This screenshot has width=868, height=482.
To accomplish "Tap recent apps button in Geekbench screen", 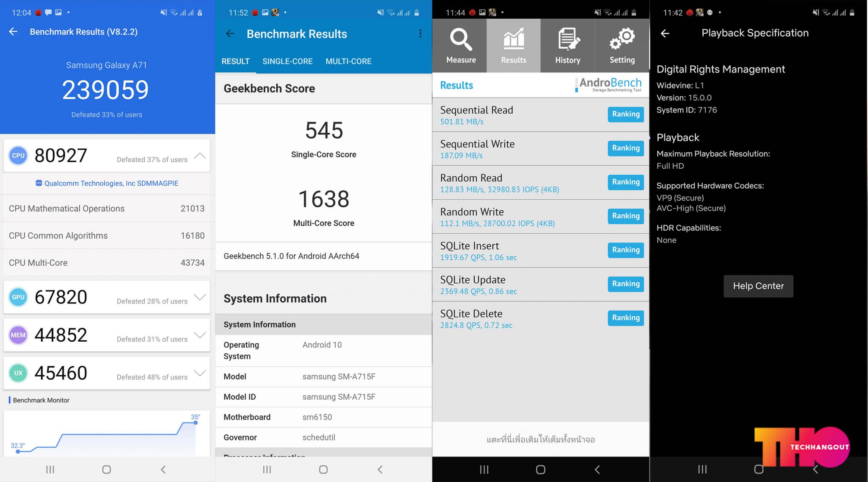I will pos(267,469).
